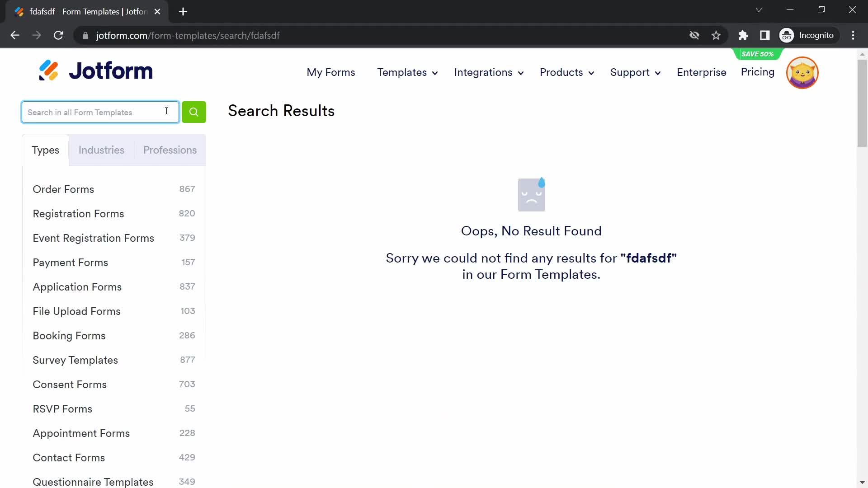
Task: Click the search input field
Action: click(x=99, y=112)
